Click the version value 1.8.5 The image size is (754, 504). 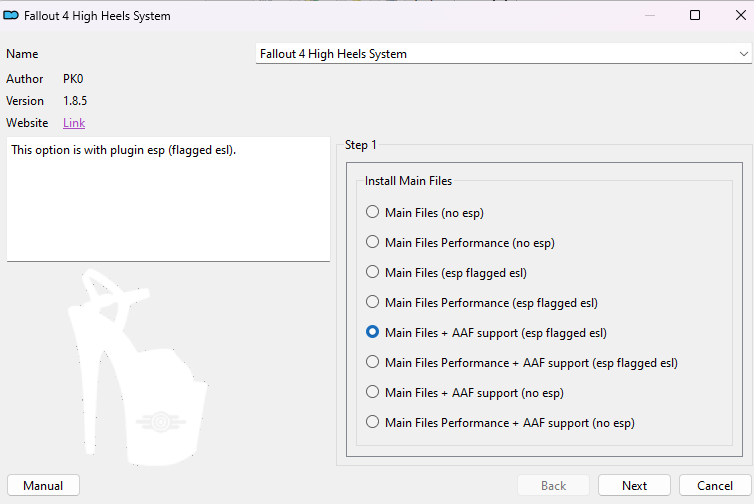coord(75,101)
